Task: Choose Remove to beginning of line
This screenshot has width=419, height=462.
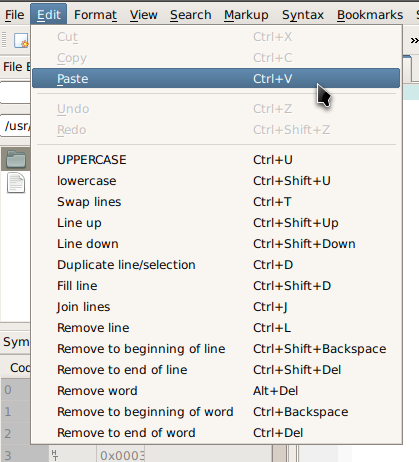Action: click(x=216, y=349)
